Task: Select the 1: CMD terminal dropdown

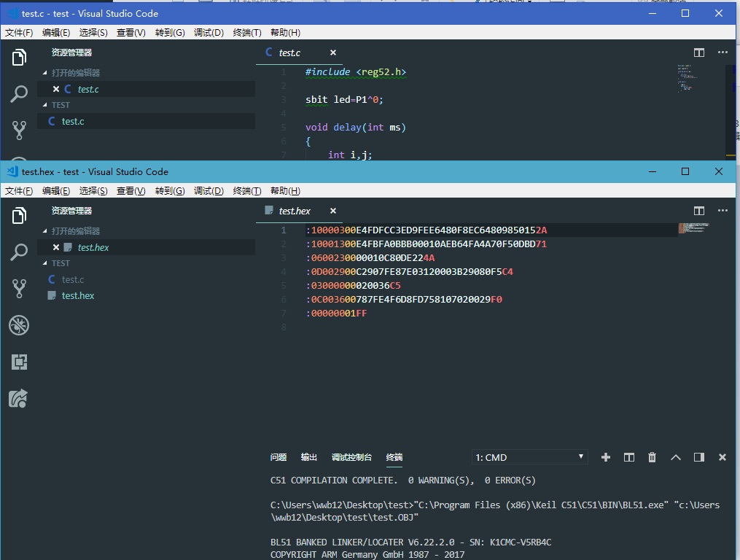Action: tap(529, 457)
